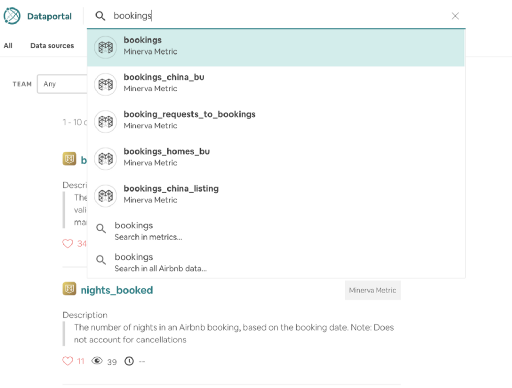Open the Dataportal home link

point(49,16)
